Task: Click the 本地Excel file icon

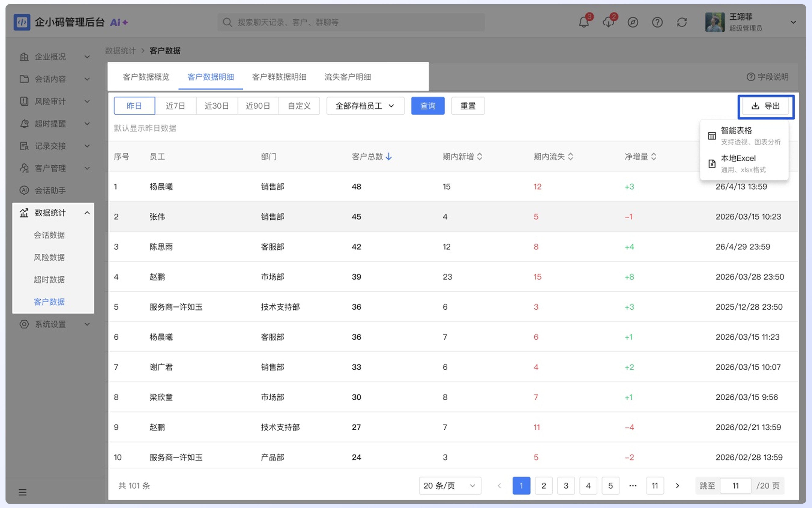Action: click(x=712, y=164)
